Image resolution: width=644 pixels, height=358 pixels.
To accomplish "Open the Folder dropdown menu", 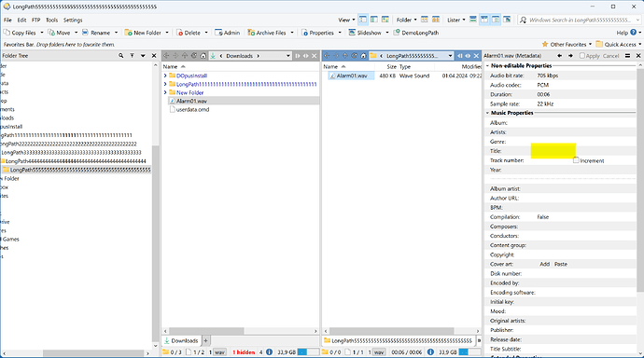I will tap(406, 20).
